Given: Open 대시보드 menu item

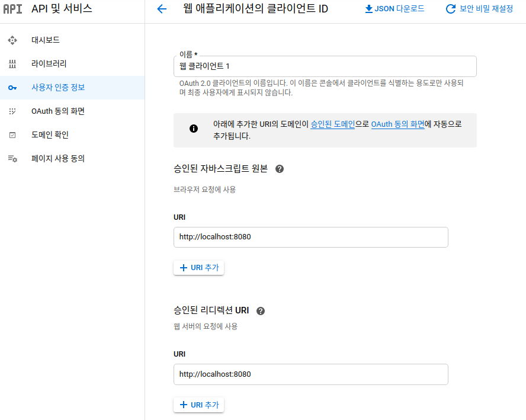Looking at the screenshot, I should (x=46, y=40).
